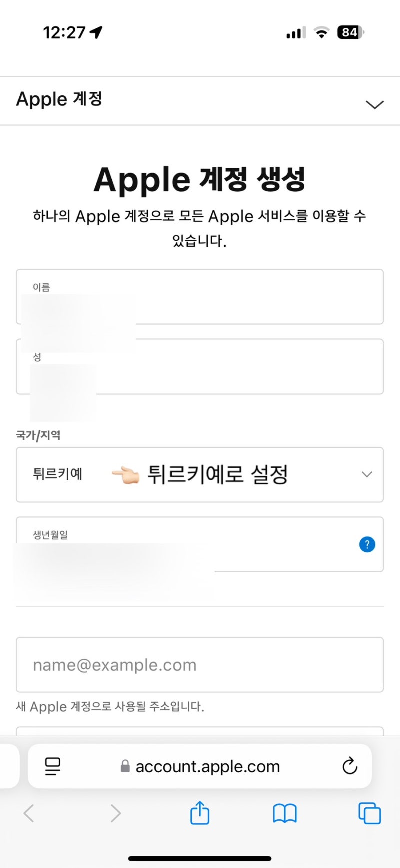Tap the lock icon beside account.apple.com

125,766
